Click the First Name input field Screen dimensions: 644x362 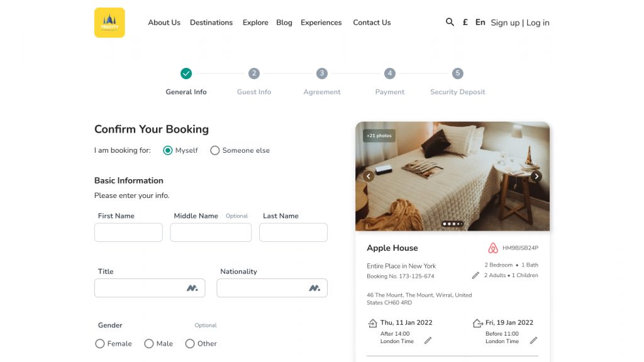(128, 233)
